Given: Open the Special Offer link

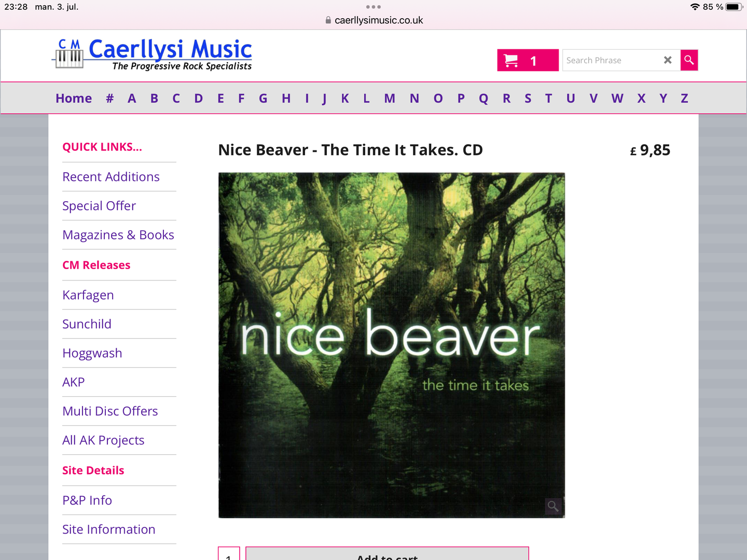Looking at the screenshot, I should click(99, 206).
